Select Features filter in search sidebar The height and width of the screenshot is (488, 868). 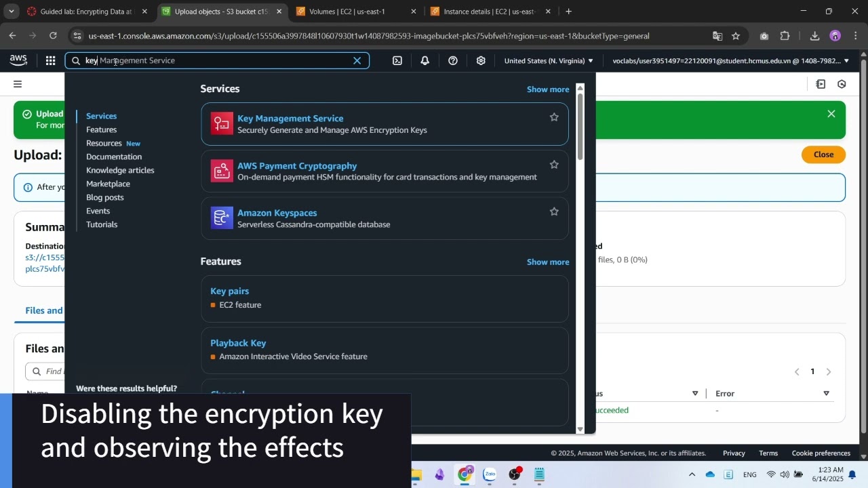[102, 129]
